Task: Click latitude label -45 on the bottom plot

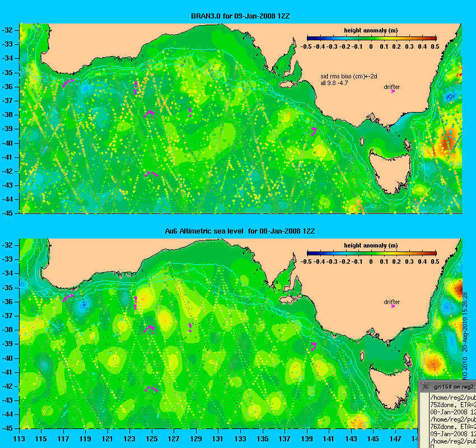Action: 7,428
